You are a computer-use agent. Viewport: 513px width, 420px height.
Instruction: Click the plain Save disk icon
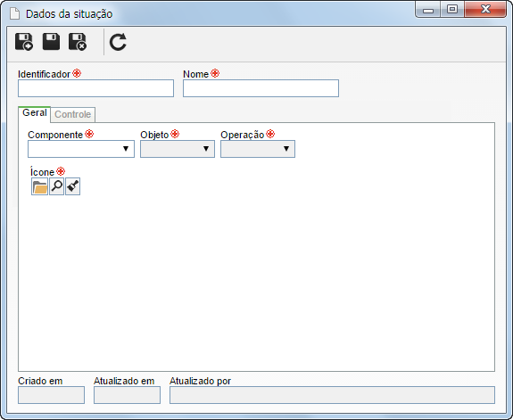[x=51, y=42]
